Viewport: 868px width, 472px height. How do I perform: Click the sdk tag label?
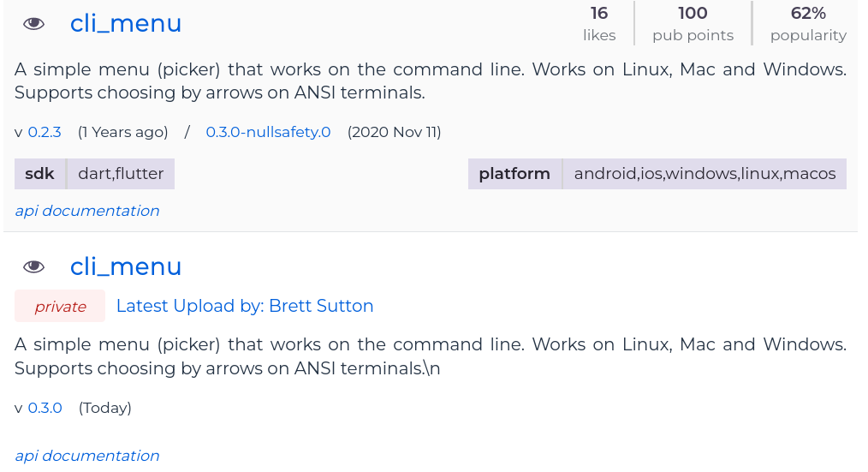pos(39,174)
